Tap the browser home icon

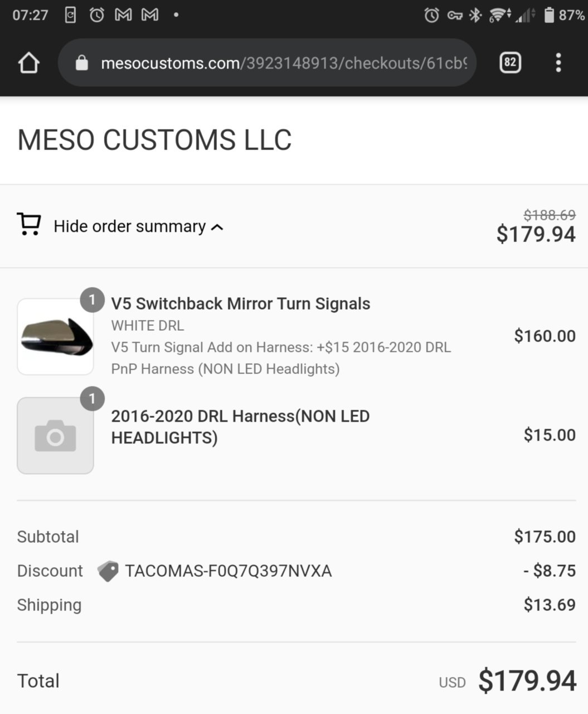click(x=28, y=63)
